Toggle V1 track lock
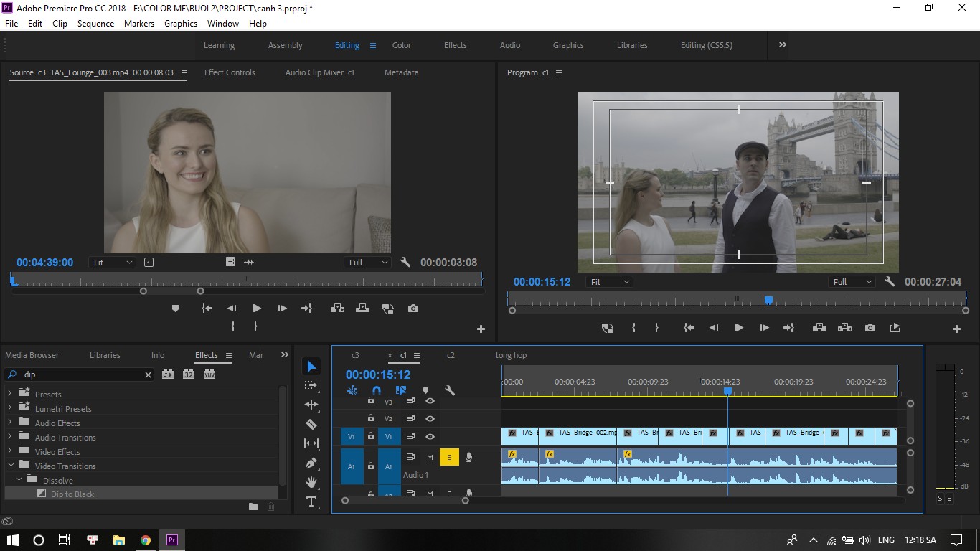 coord(371,436)
